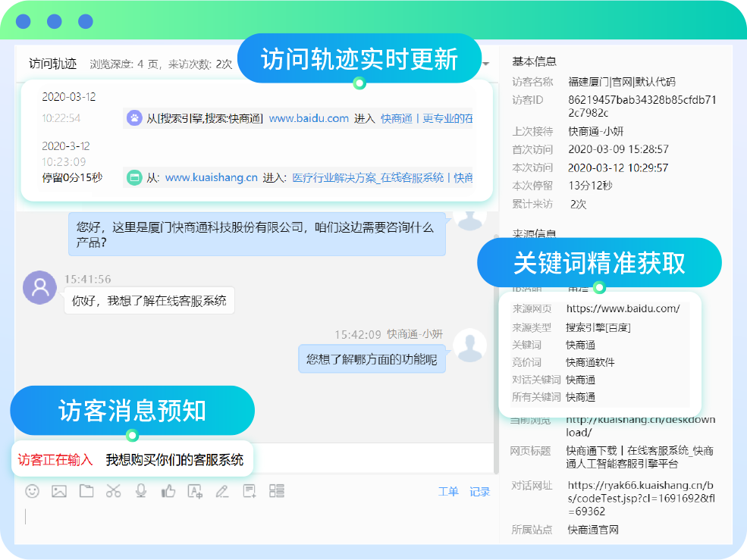Click the visitor name 福建厦门|官网|默认代码
The width and height of the screenshot is (747, 560).
click(x=622, y=82)
